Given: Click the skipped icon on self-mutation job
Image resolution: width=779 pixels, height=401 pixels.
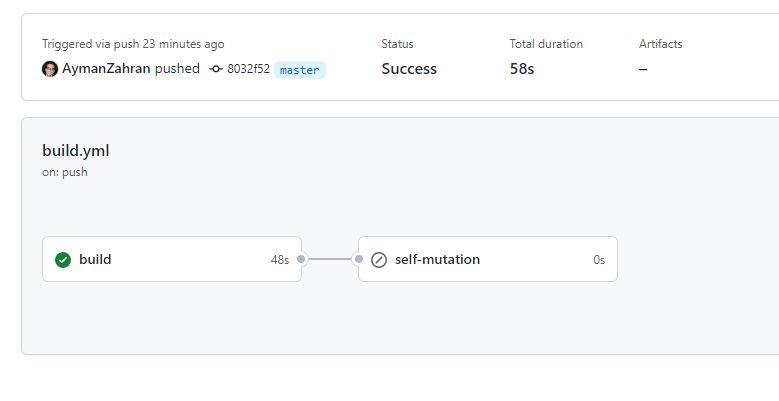Looking at the screenshot, I should pos(379,260).
